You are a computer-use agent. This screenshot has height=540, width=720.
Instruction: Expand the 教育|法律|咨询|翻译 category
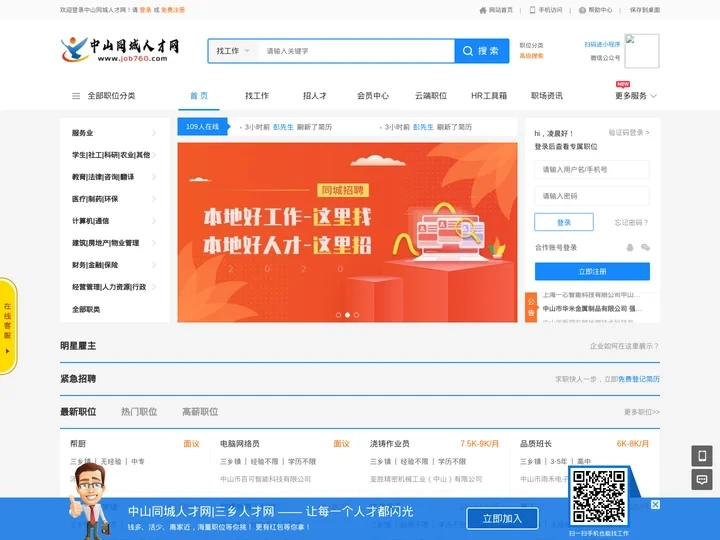[x=114, y=177]
